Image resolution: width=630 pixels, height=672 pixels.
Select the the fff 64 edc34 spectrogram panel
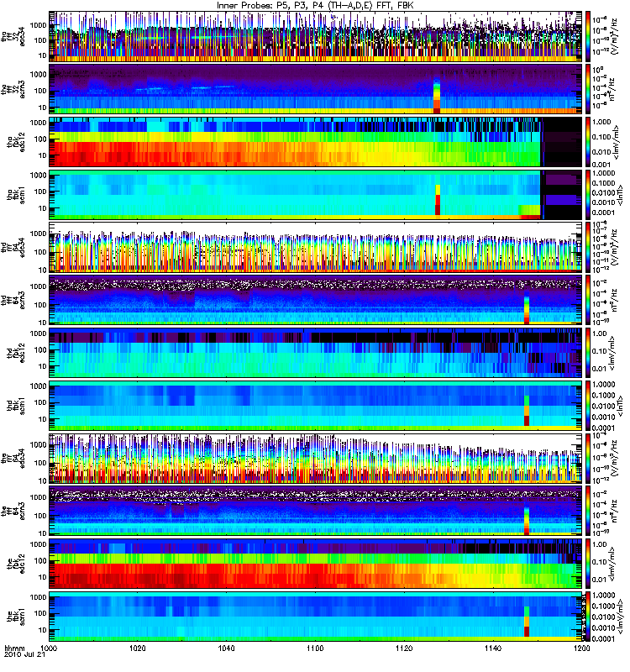[x=316, y=458]
